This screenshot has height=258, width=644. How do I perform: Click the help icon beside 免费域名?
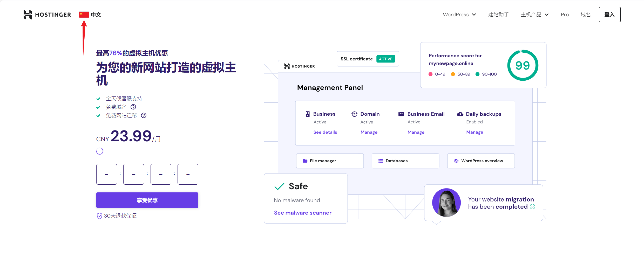(x=133, y=107)
